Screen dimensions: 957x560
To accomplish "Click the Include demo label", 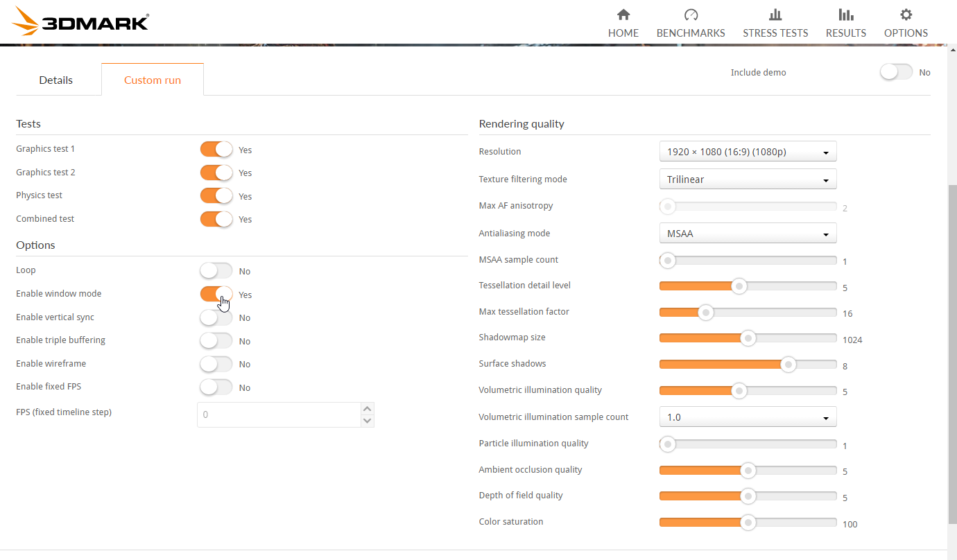I will click(758, 72).
